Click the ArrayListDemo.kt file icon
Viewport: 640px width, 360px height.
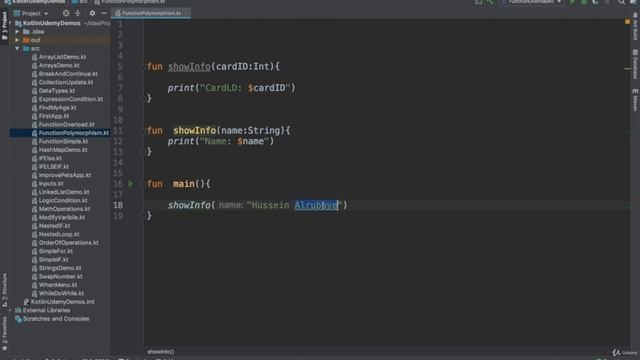34,57
